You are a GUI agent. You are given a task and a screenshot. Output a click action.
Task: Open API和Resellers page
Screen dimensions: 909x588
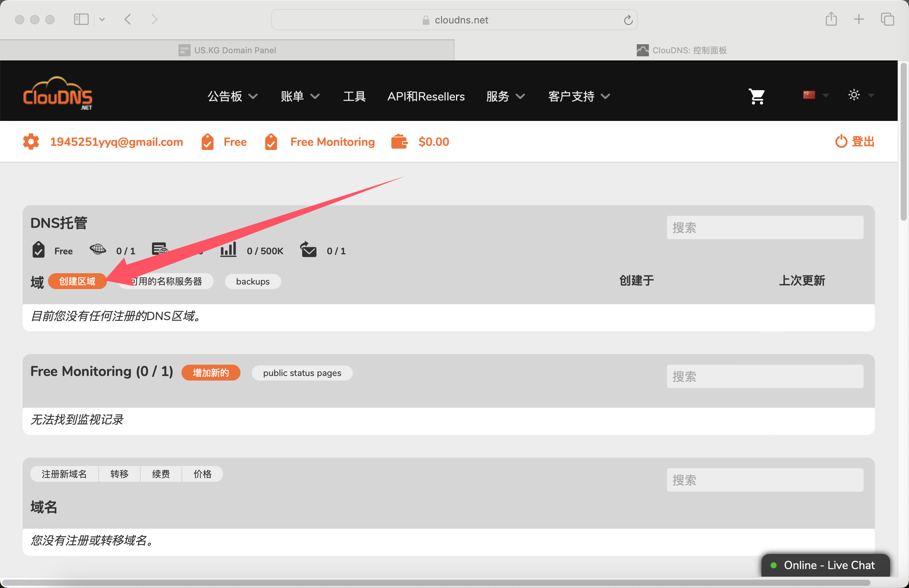(x=426, y=96)
